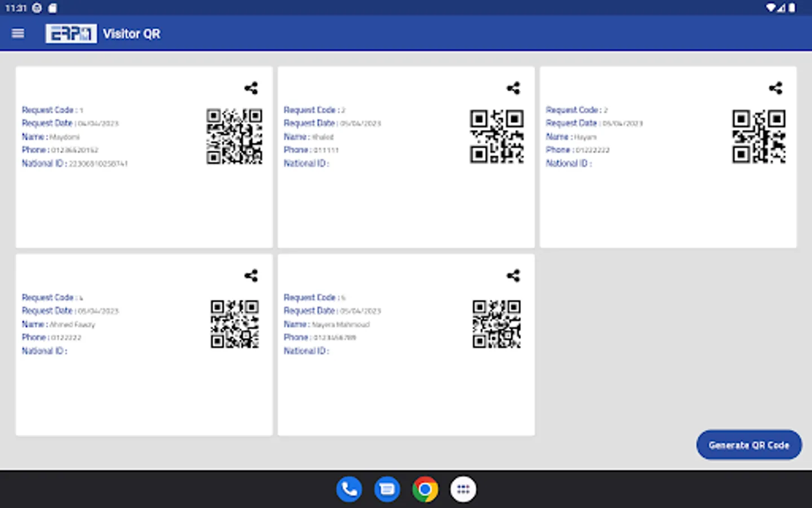Select "Request Date" line on Nayera Mahmoud's card
Screen dimensions: 812x508
pos(332,311)
